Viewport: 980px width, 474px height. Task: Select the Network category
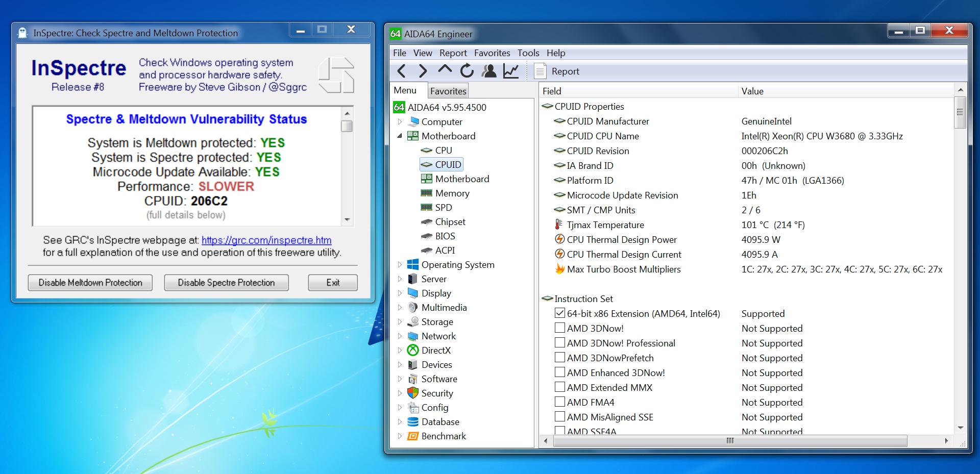431,336
